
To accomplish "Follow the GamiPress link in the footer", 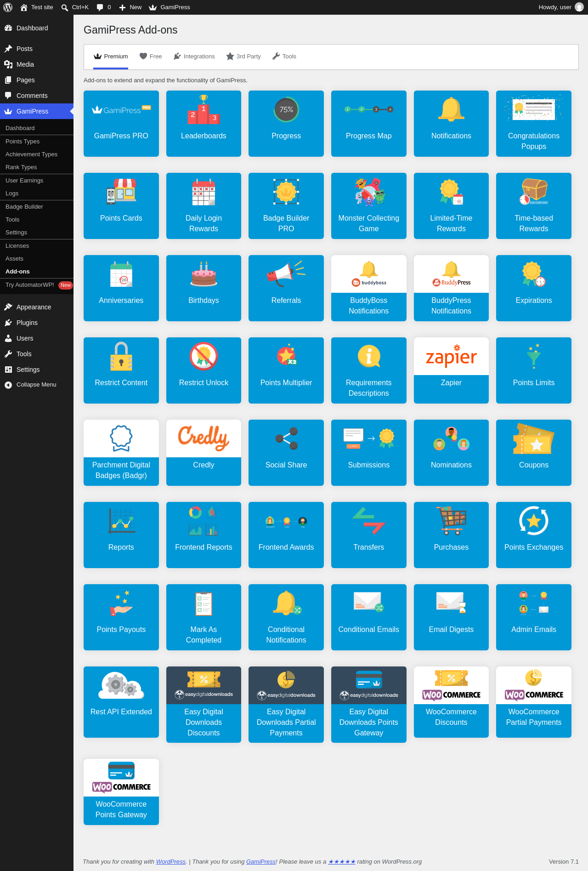I will pos(261,861).
